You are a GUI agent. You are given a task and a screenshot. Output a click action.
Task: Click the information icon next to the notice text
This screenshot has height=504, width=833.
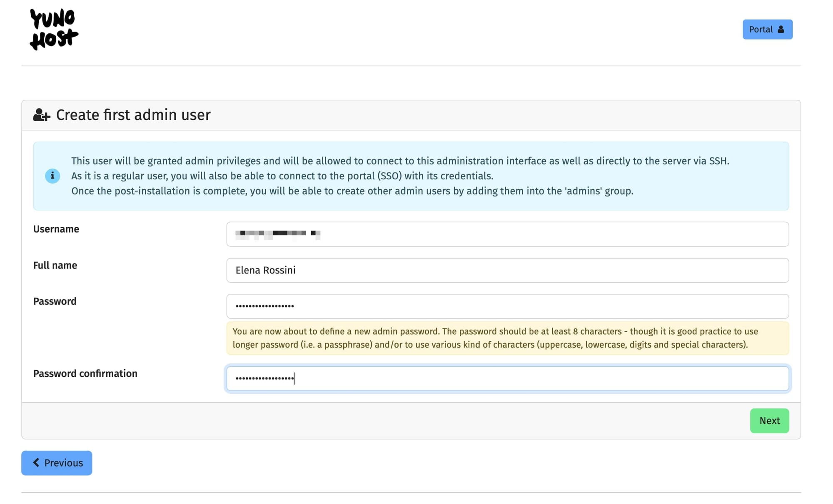(52, 176)
